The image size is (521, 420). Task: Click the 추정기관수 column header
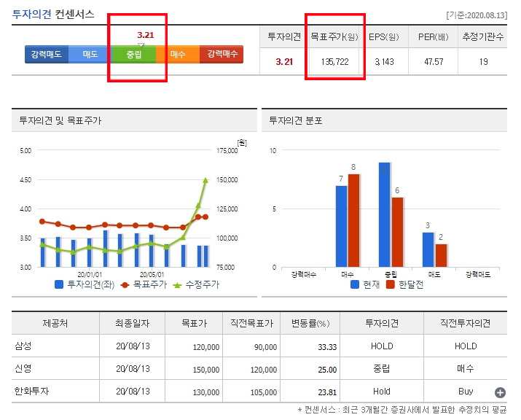click(483, 36)
